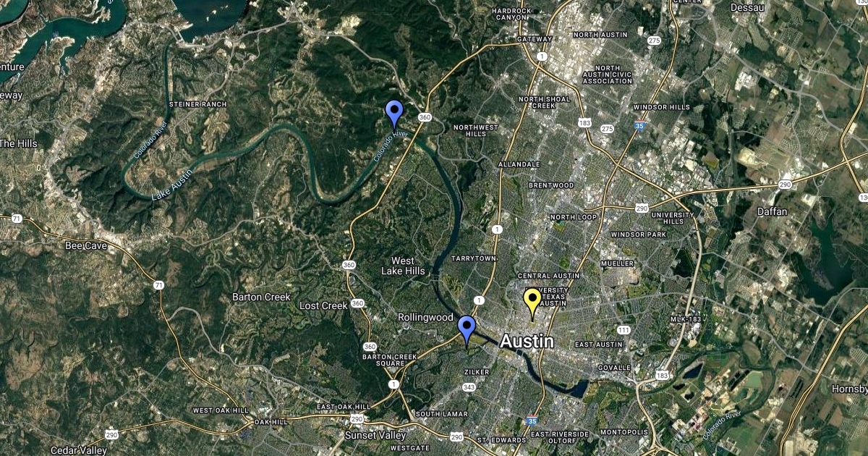The image size is (868, 456).
Task: Select the Tarrytown neighborhood label
Action: click(x=474, y=258)
